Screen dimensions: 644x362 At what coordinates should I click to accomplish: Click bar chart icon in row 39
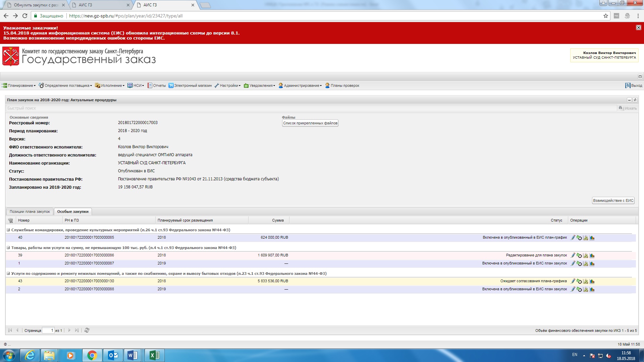point(592,256)
